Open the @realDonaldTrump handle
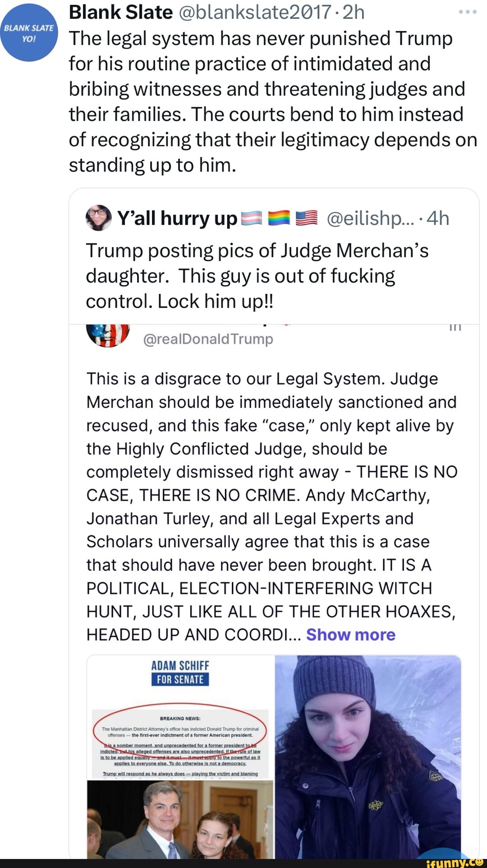This screenshot has width=487, height=868. click(208, 339)
